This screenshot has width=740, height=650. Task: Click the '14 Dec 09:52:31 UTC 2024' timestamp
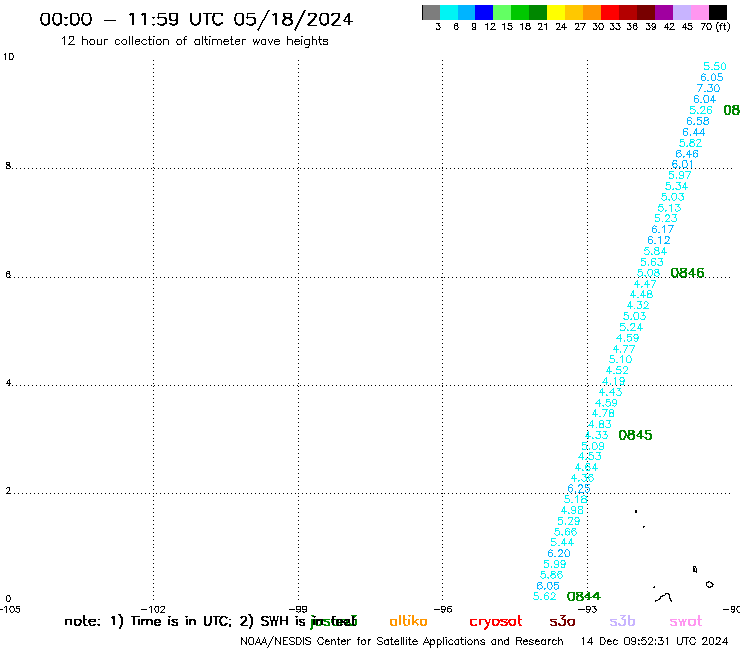655,641
